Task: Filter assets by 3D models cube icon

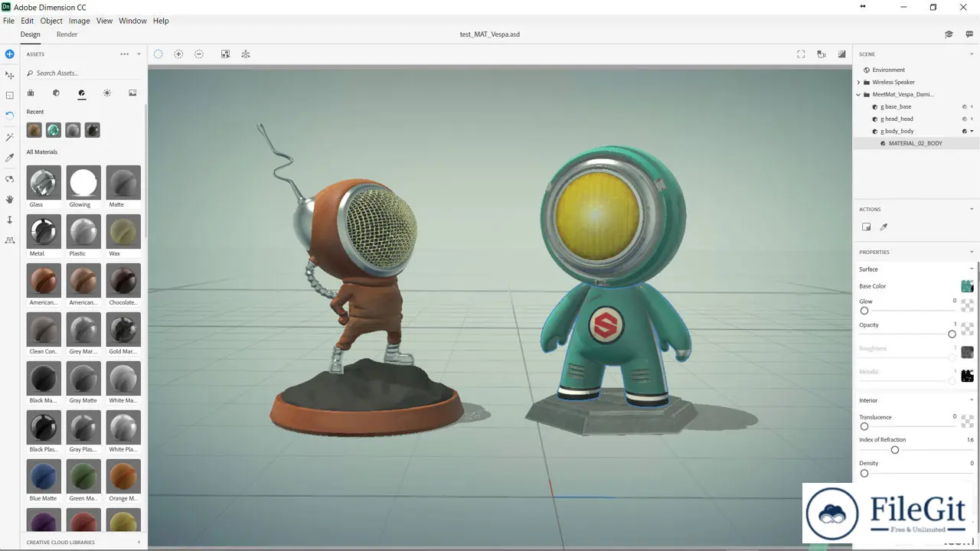Action: [x=56, y=93]
